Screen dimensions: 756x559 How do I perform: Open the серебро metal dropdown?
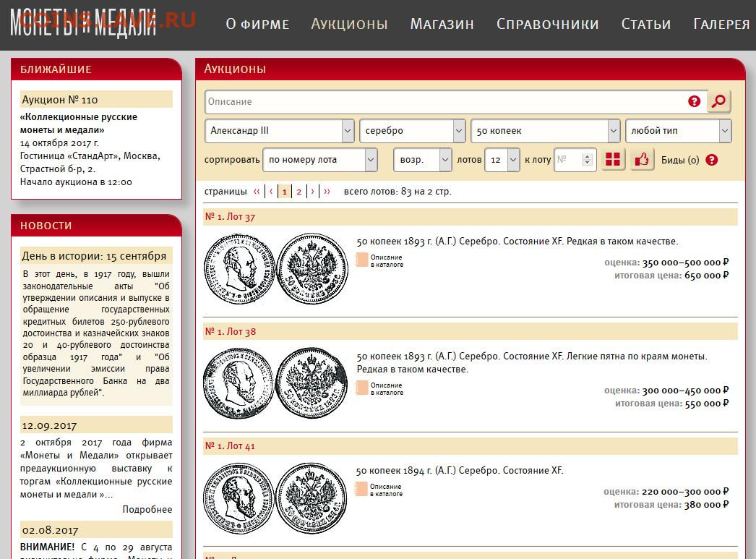click(x=412, y=131)
